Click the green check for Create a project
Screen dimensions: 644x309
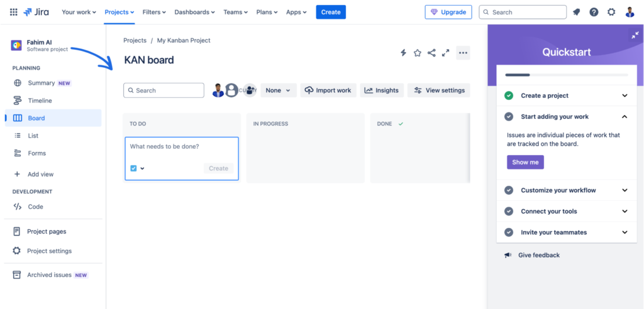coord(509,95)
